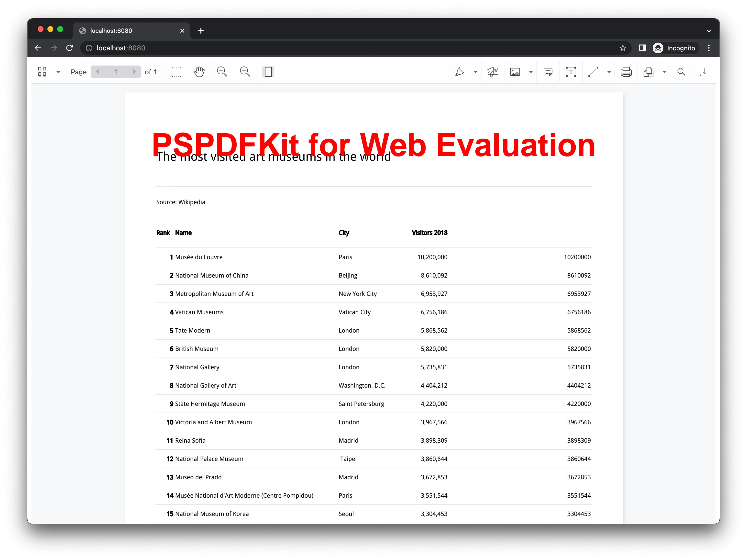This screenshot has height=560, width=747.
Task: Click the Zoom in magnifier icon
Action: click(x=245, y=72)
